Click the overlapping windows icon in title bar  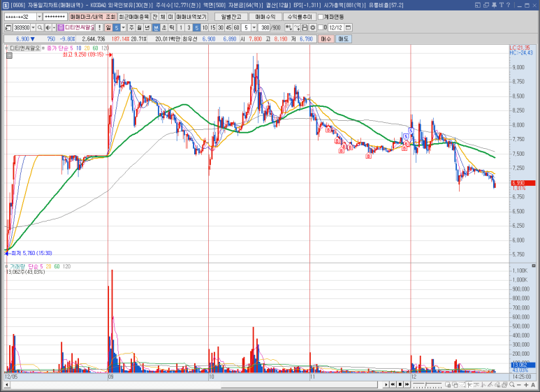pos(486,5)
